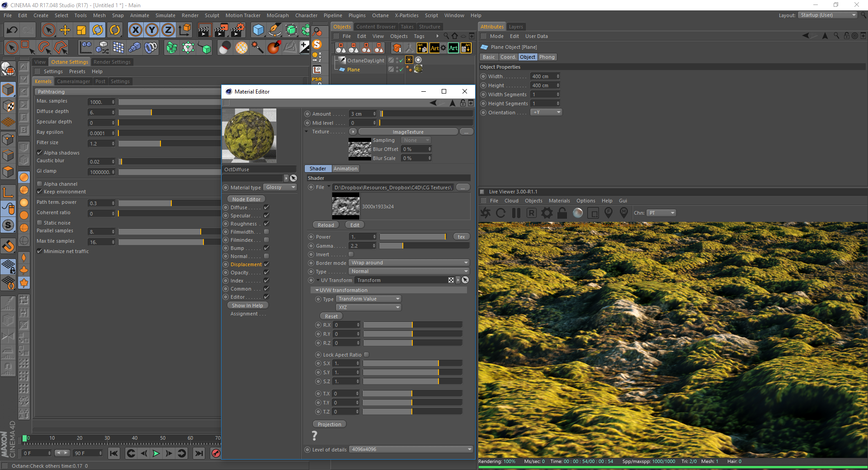Toggle the X axis lock icon

click(135, 30)
